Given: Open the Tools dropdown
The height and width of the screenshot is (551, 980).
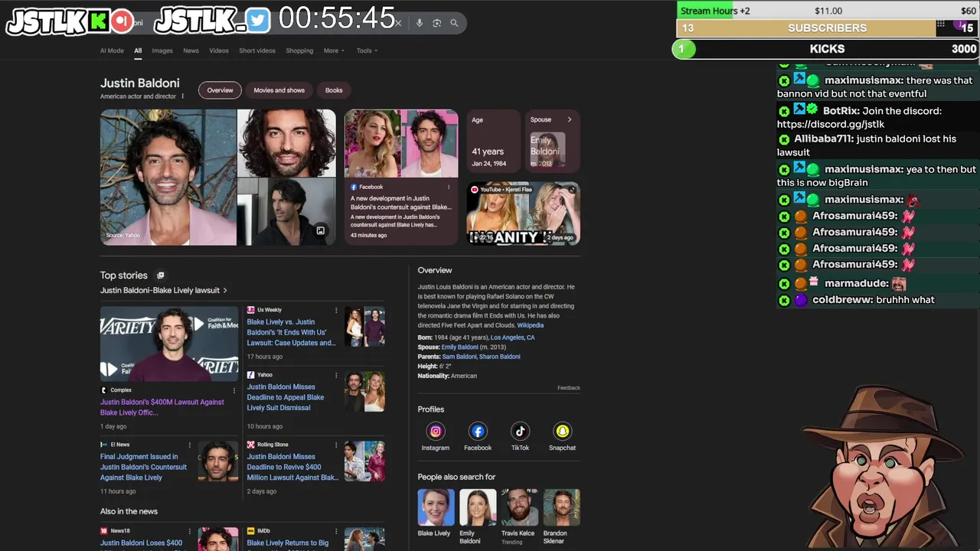Looking at the screenshot, I should click(367, 51).
